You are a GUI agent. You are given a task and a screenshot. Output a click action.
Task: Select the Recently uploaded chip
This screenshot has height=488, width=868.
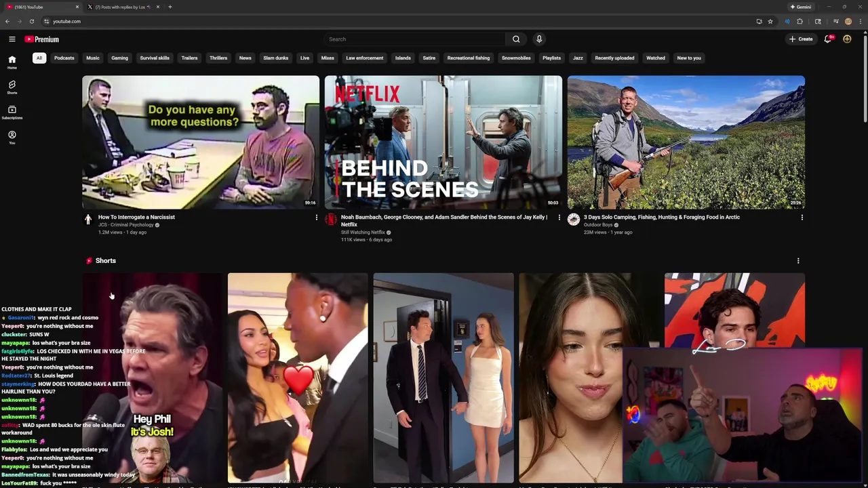[615, 58]
